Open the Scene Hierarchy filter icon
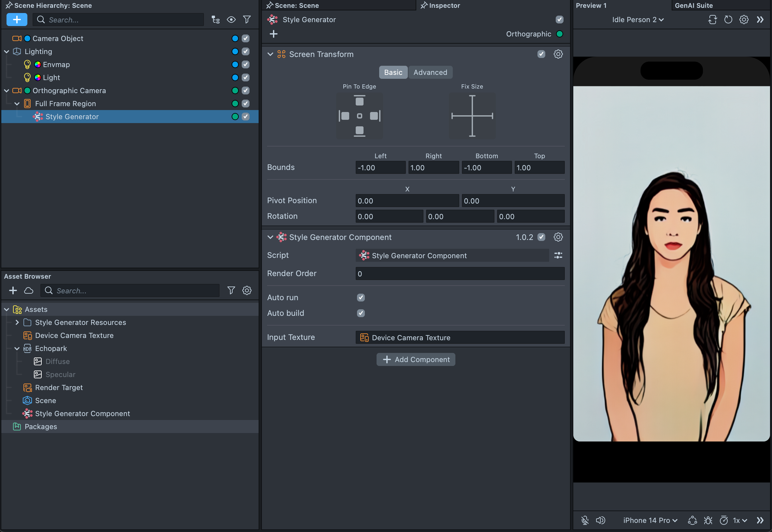The width and height of the screenshot is (772, 532). [247, 20]
